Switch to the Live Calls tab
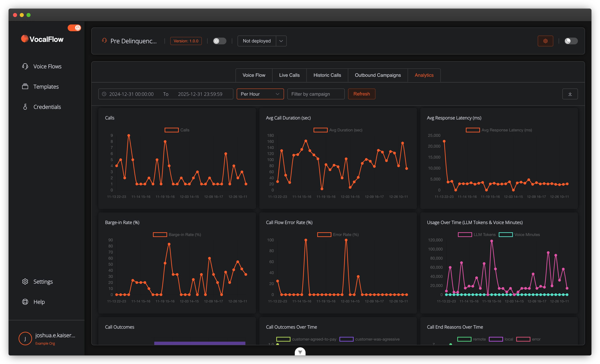Image resolution: width=600 pixels, height=364 pixels. tap(289, 75)
